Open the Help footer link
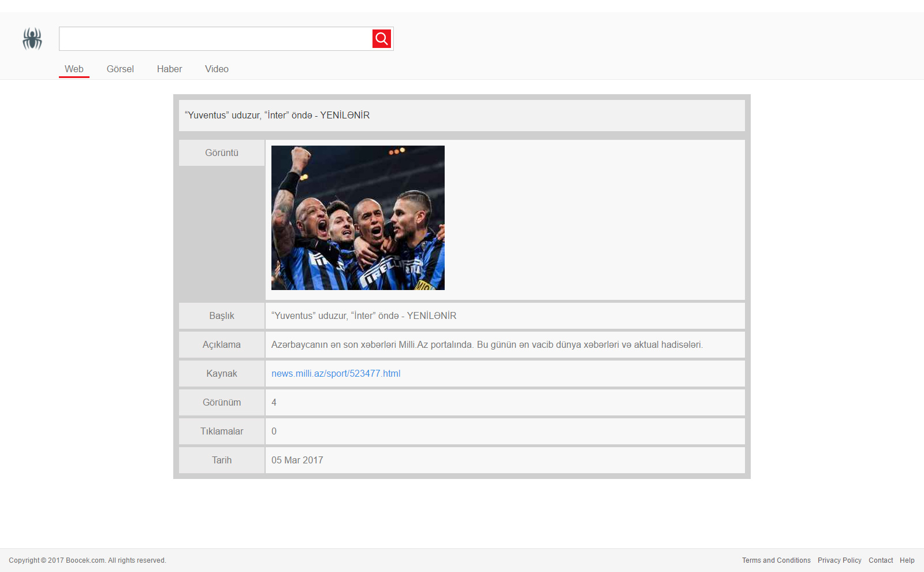924x572 pixels. click(907, 560)
